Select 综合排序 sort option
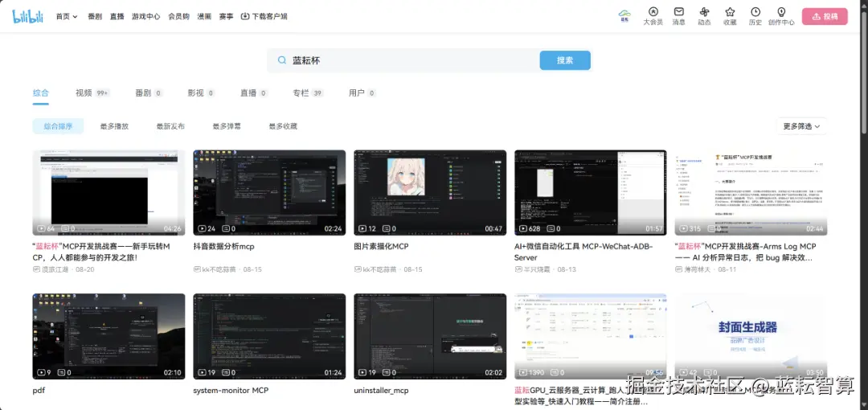 click(58, 126)
